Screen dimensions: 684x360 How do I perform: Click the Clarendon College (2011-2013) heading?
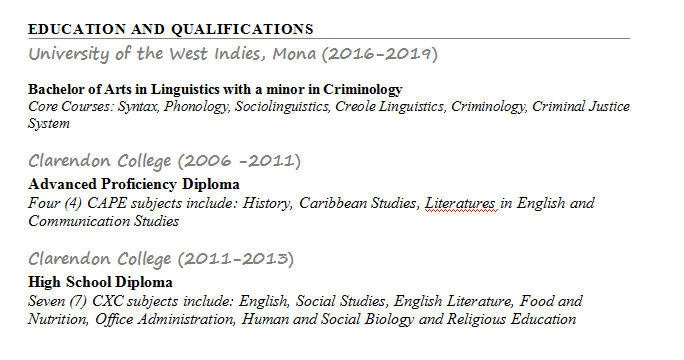(x=161, y=259)
